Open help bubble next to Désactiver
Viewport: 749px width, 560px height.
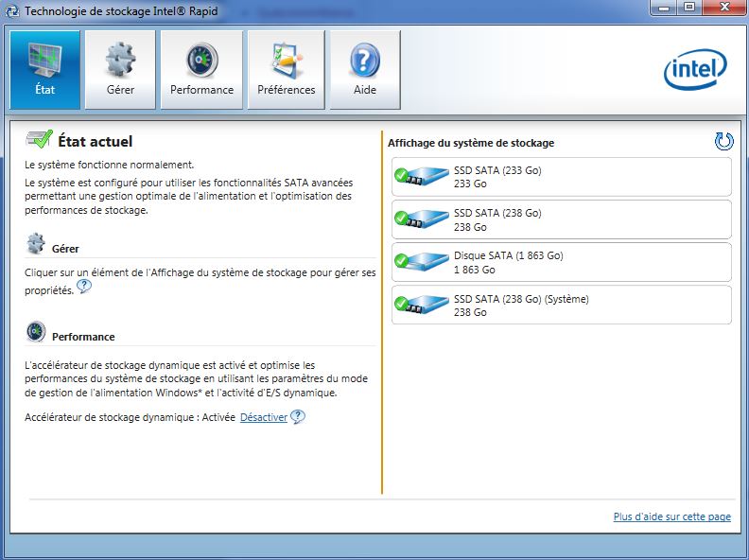(298, 416)
